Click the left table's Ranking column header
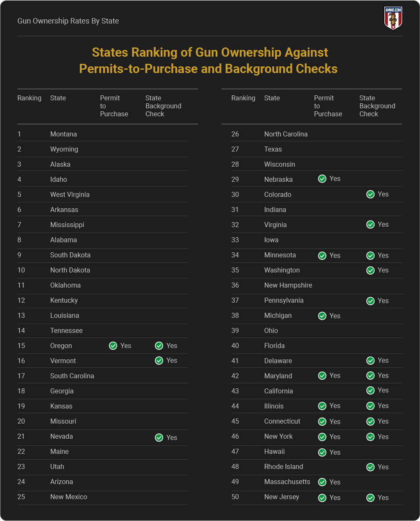Viewport: 420px width, 521px height. [29, 98]
